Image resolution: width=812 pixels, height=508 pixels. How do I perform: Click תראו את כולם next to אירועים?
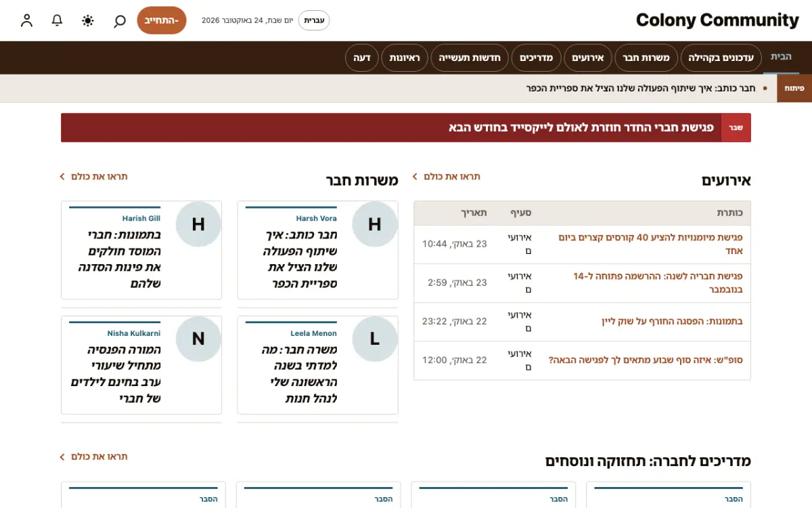[447, 176]
